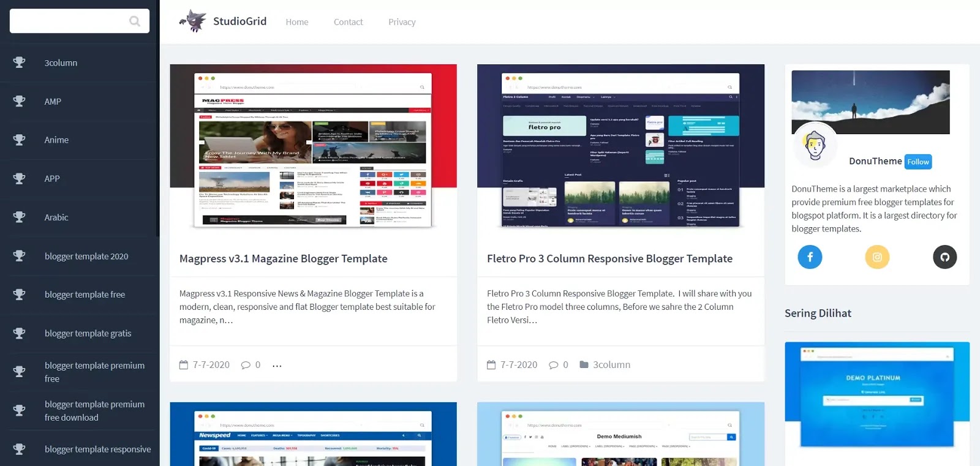Click the search magnifier icon in sidebar
The width and height of the screenshot is (980, 466).
pyautogui.click(x=135, y=21)
